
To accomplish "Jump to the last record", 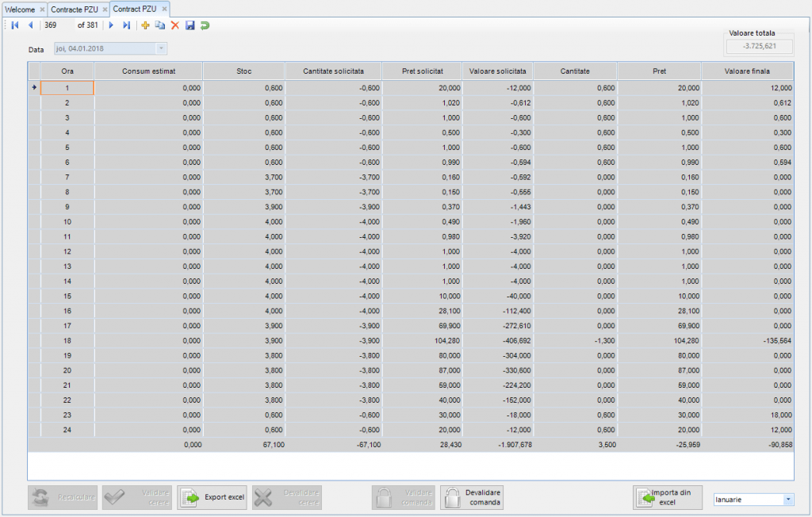I will [126, 25].
